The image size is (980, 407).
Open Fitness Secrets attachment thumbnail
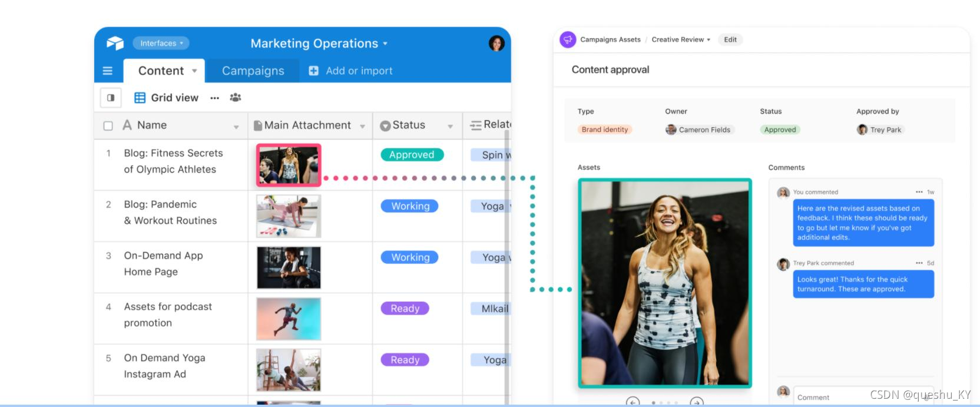coord(289,166)
